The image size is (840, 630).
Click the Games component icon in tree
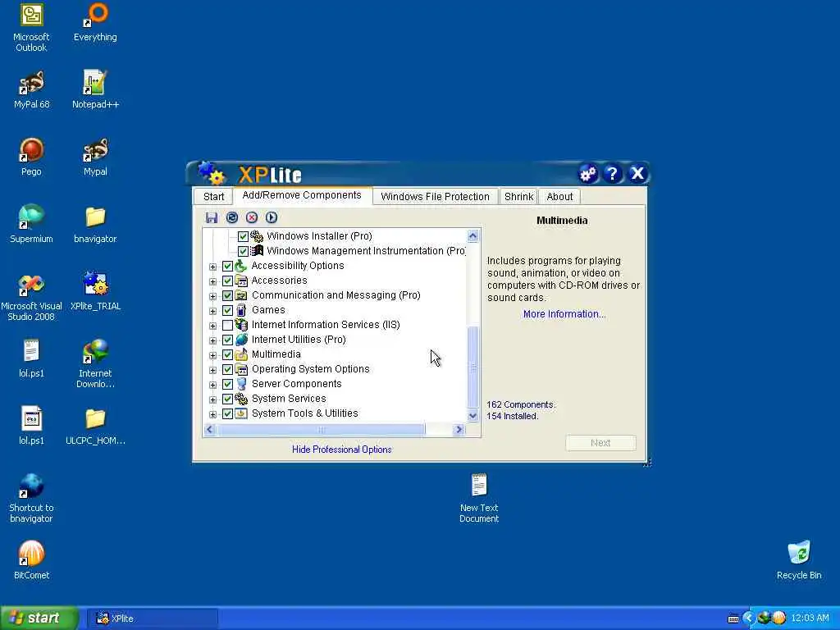242,310
